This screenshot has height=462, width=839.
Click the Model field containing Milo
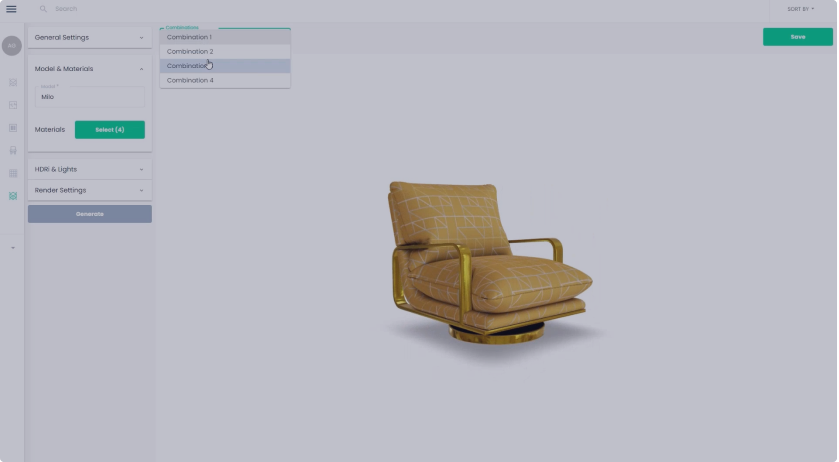[x=90, y=97]
